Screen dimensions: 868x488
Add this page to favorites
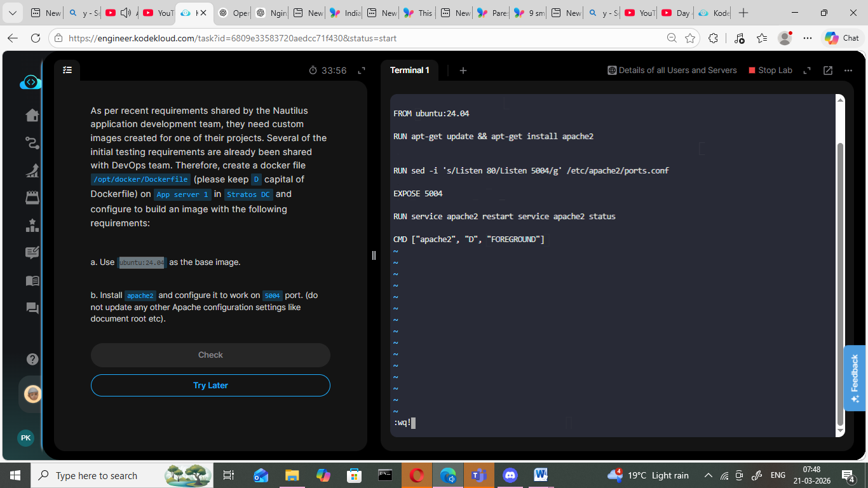[690, 38]
